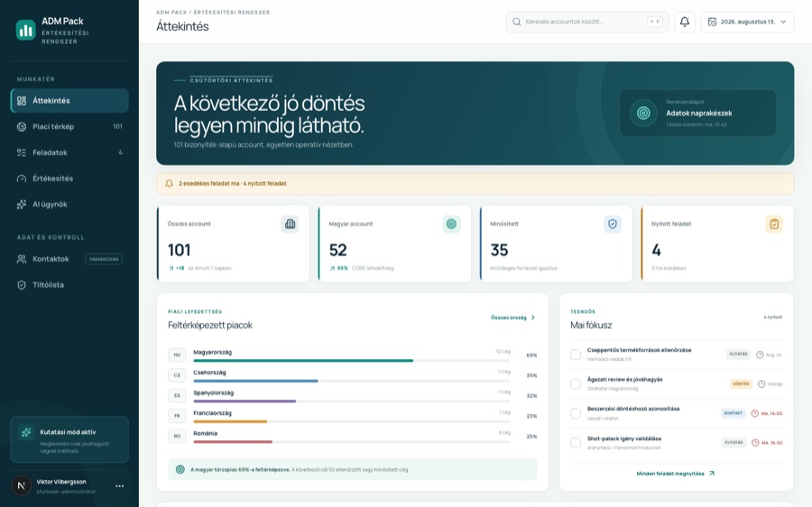
Task: Click the Franciaország progress bar
Action: pyautogui.click(x=352, y=421)
